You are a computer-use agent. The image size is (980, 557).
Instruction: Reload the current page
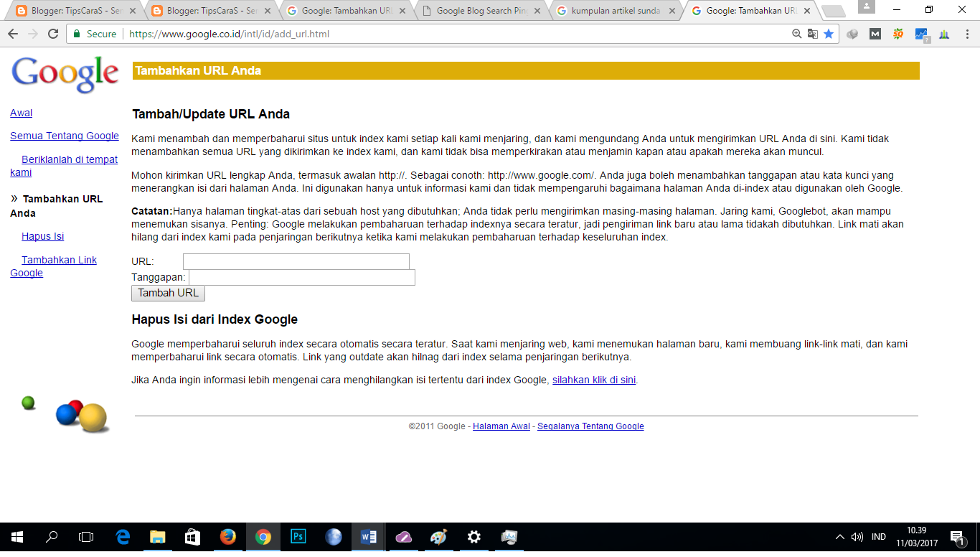[x=53, y=34]
